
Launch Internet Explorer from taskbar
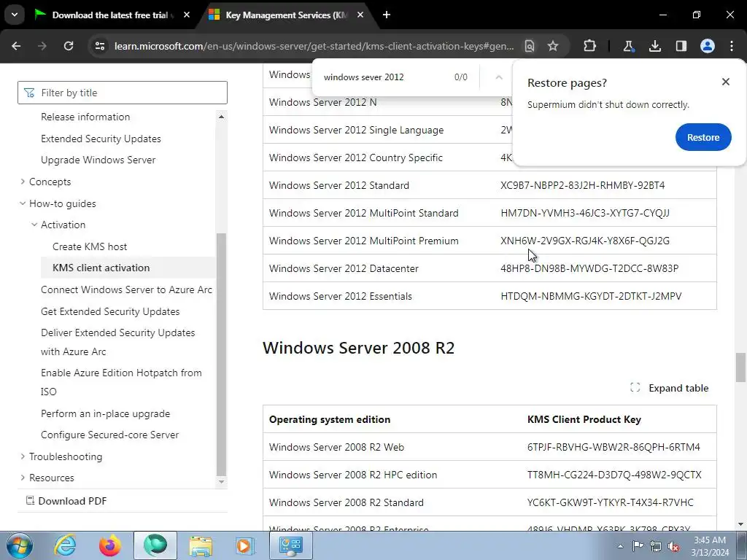(65, 545)
